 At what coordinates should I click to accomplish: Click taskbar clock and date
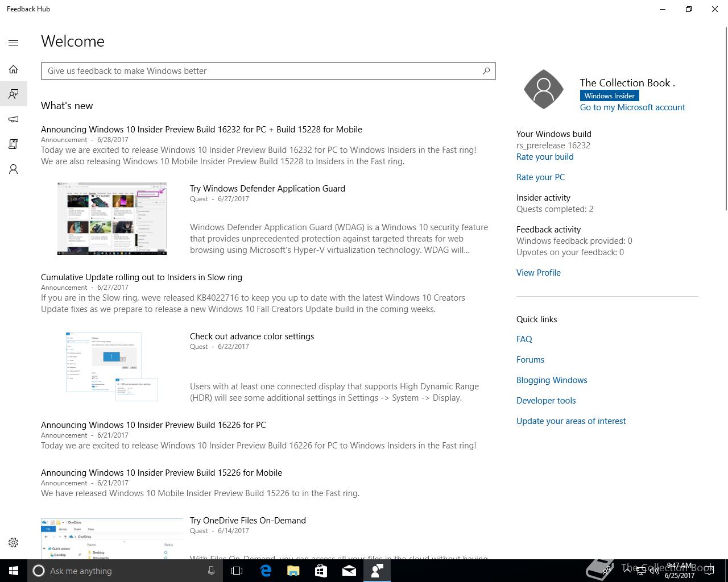[679, 571]
